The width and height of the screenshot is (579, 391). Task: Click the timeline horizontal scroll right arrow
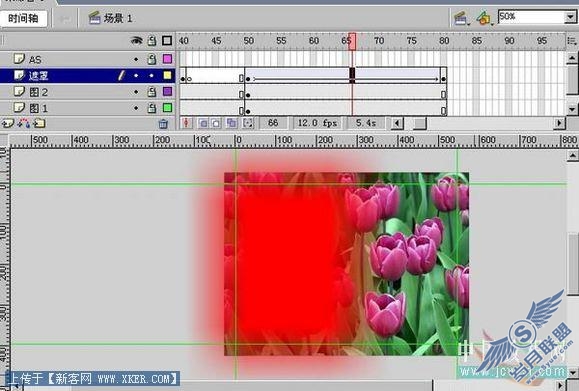[x=559, y=123]
